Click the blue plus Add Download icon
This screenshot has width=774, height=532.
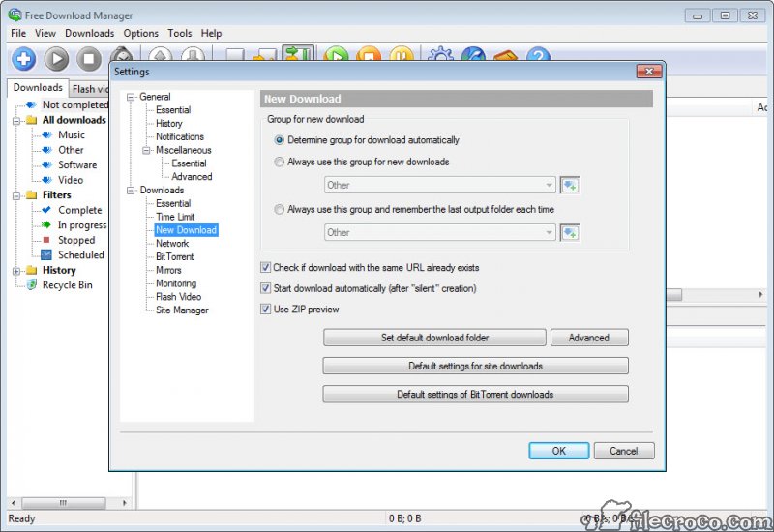23,59
